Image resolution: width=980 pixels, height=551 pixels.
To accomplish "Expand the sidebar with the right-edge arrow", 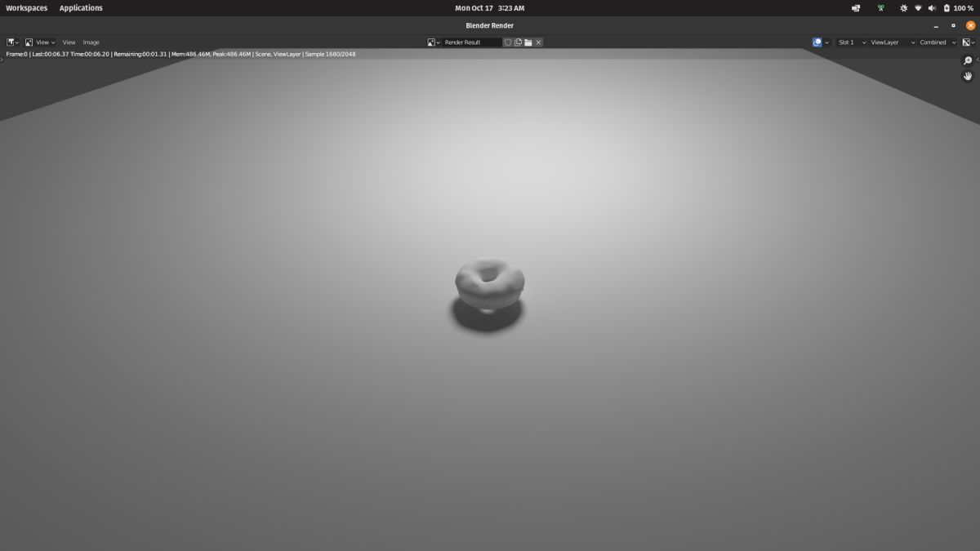I will pos(978,60).
